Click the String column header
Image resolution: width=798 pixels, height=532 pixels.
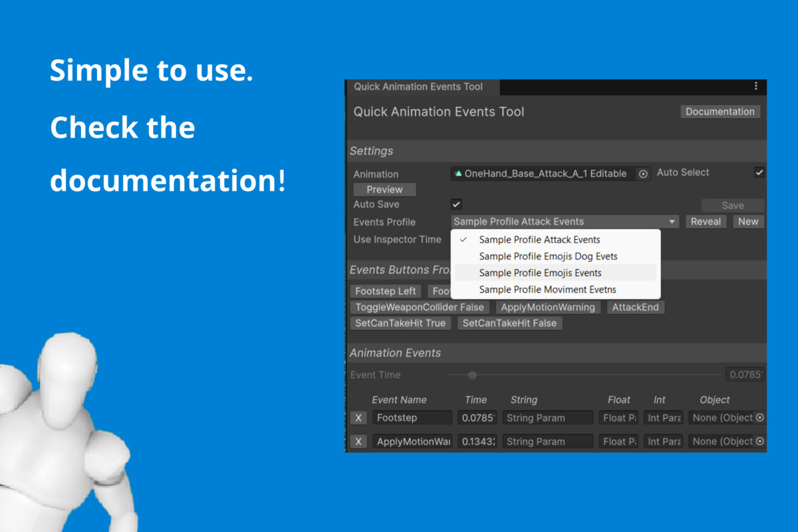click(x=524, y=400)
